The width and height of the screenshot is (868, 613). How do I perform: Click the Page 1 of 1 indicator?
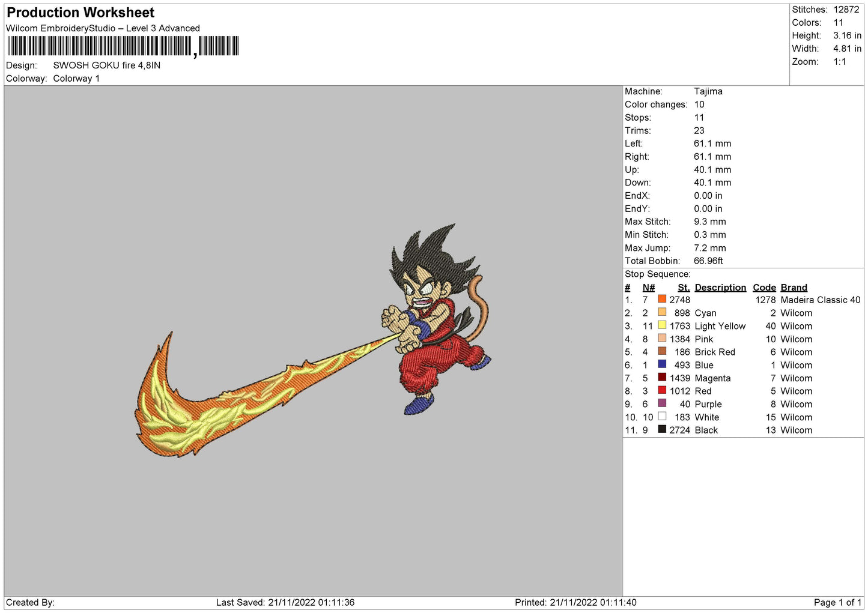tap(837, 602)
